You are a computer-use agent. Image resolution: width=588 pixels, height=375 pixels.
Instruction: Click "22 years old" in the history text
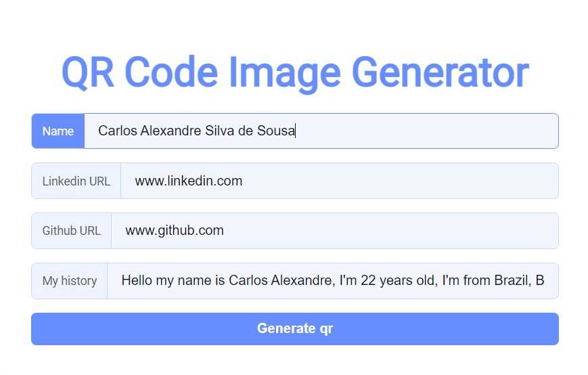[x=397, y=280]
